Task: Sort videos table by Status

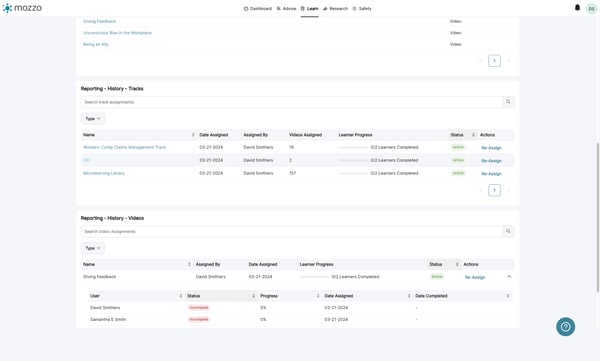Action: pyautogui.click(x=457, y=264)
